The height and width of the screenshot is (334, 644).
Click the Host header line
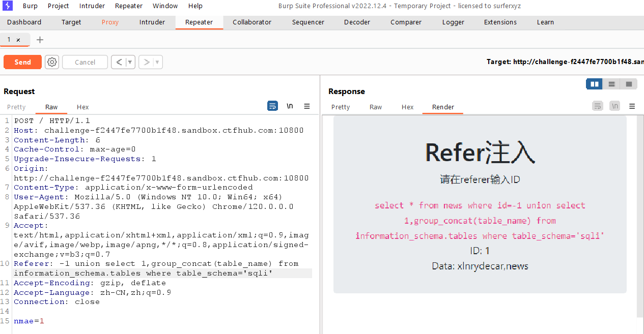pyautogui.click(x=158, y=130)
